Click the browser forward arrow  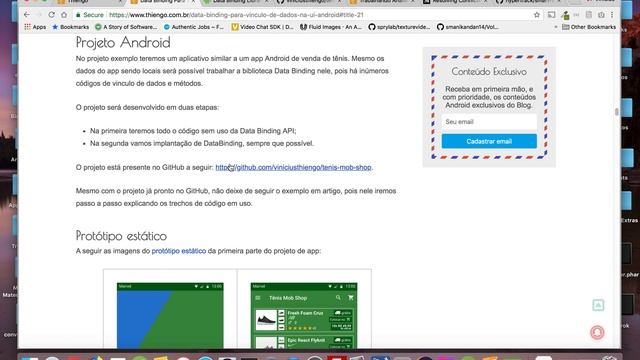[39, 15]
